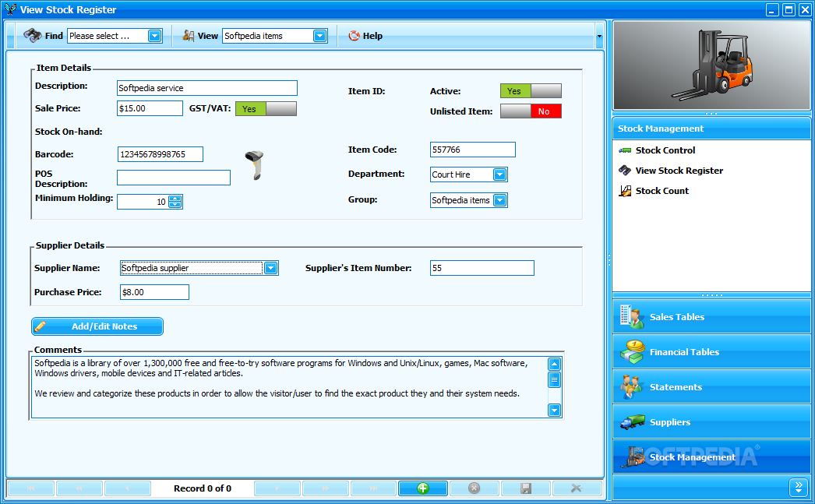This screenshot has height=504, width=815.
Task: Toggle the Active switch
Action: [531, 91]
